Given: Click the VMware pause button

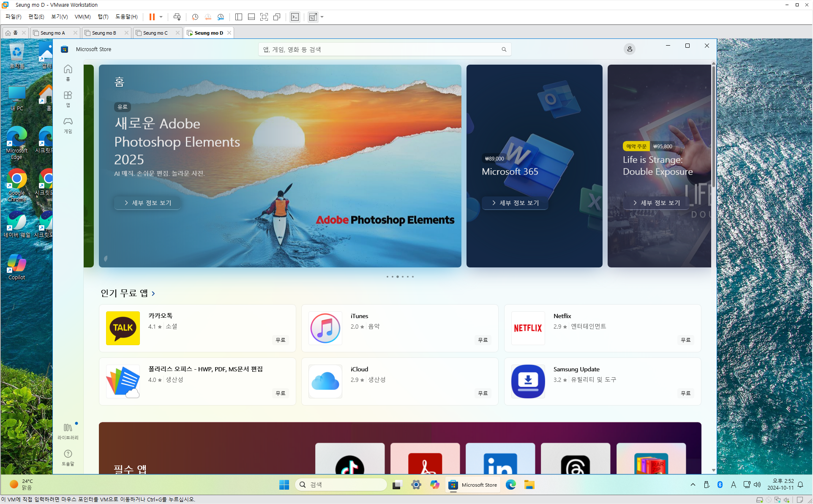Looking at the screenshot, I should pos(152,17).
